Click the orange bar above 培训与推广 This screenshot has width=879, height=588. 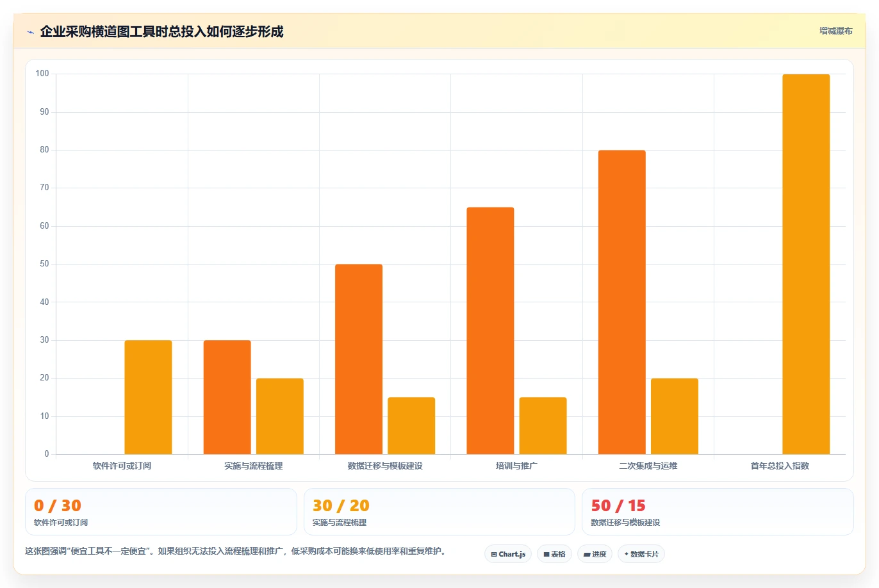490,331
